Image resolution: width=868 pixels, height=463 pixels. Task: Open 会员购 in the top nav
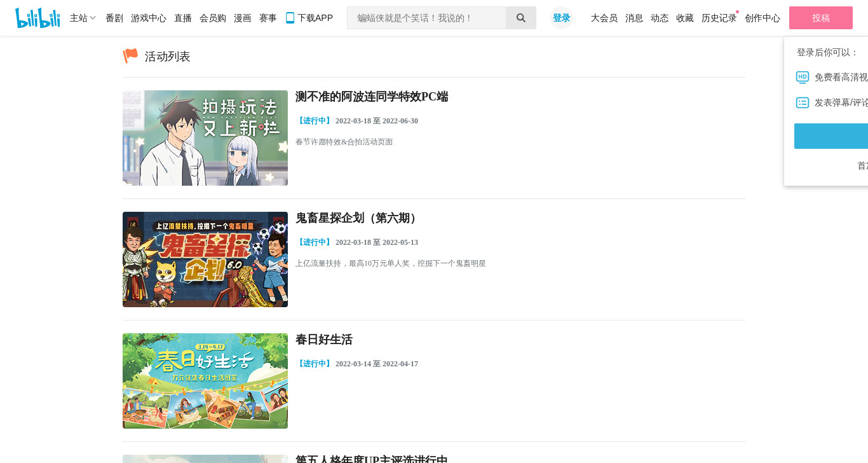(x=213, y=18)
